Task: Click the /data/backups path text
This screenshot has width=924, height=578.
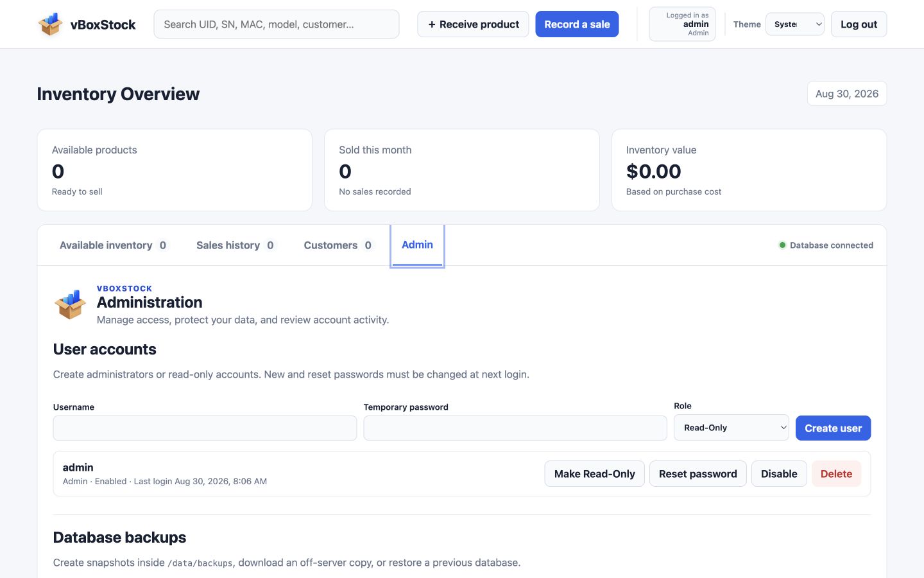Action: coord(200,563)
